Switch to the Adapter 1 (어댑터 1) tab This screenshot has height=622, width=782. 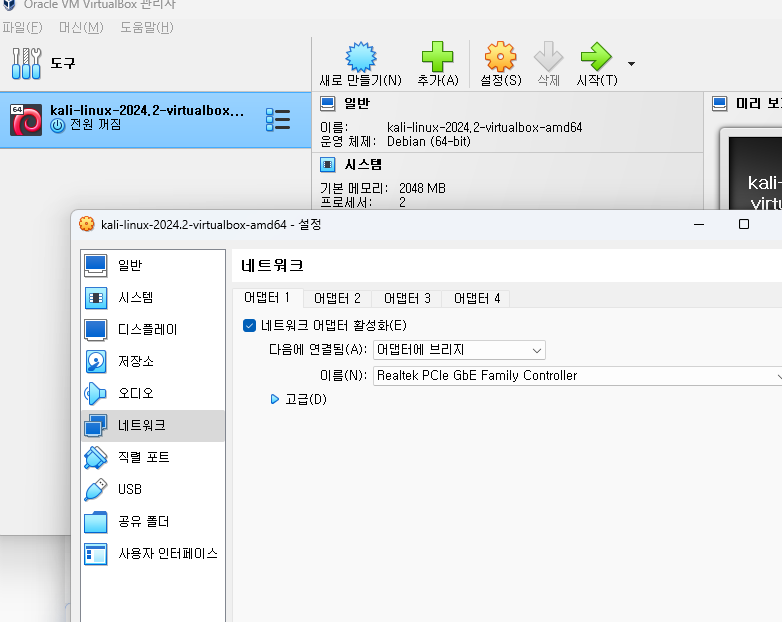click(x=267, y=298)
